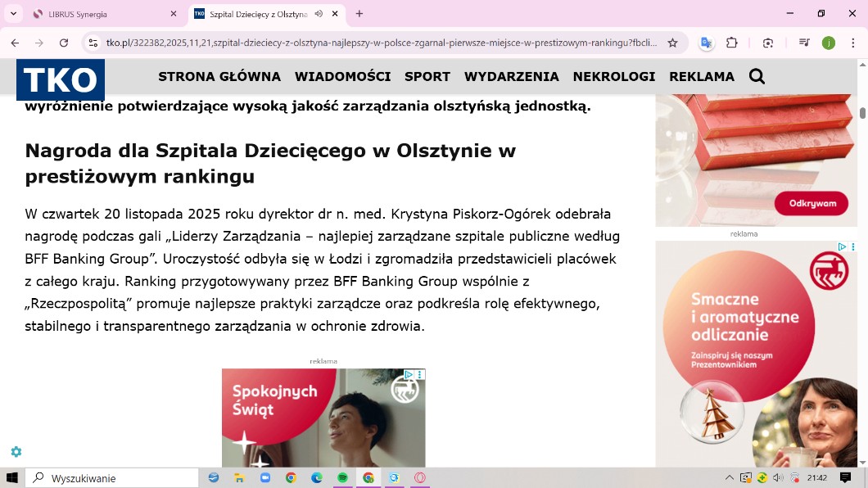
Task: Open the Google Translate icon in address bar
Action: pos(706,43)
